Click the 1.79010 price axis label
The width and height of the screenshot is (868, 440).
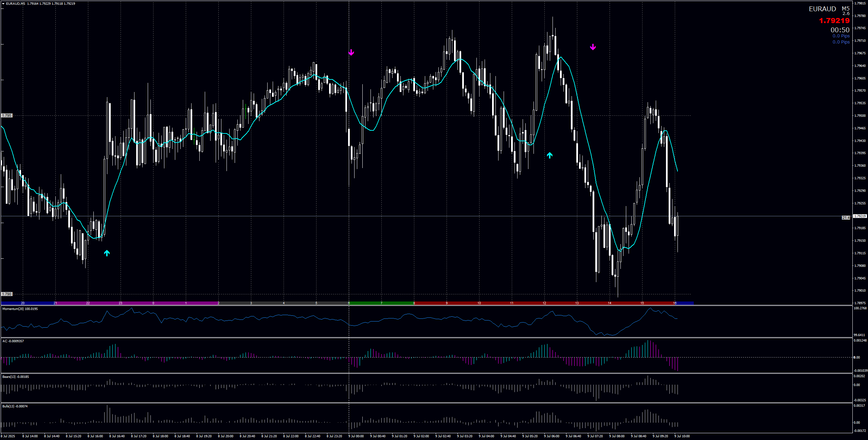860,291
